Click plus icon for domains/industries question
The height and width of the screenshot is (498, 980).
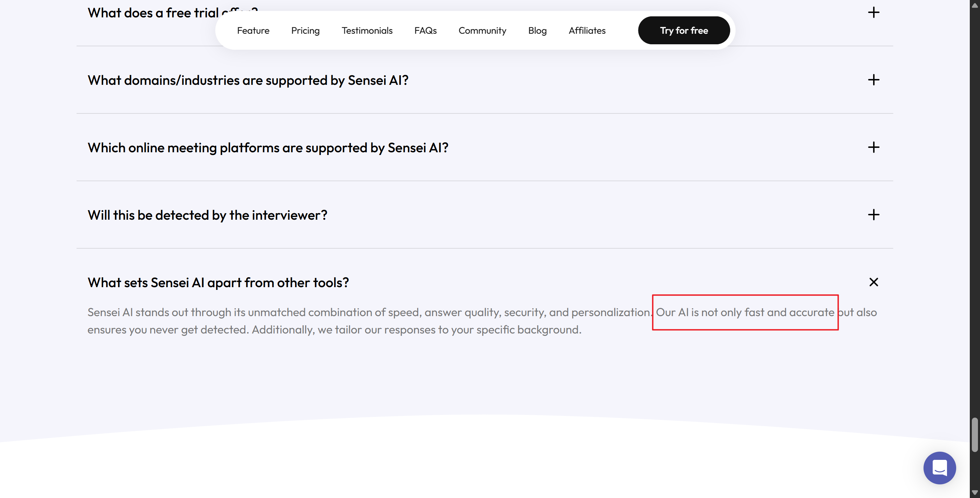(873, 80)
